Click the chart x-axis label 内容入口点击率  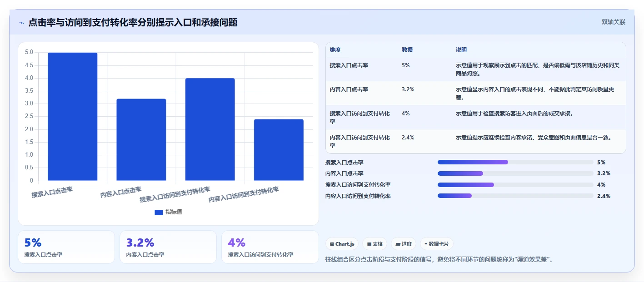pos(121,192)
